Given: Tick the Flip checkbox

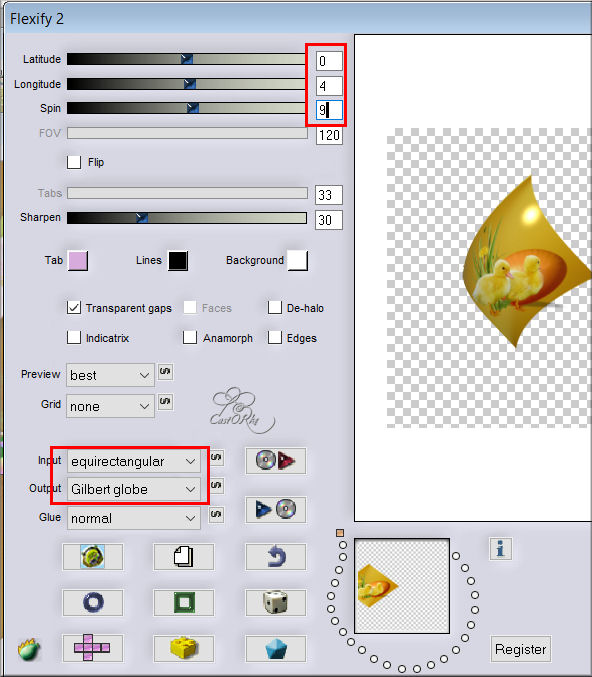Looking at the screenshot, I should point(74,162).
